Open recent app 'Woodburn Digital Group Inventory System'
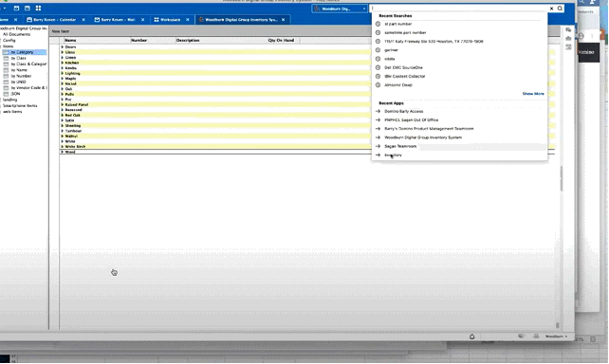609x364 pixels. 423,137
